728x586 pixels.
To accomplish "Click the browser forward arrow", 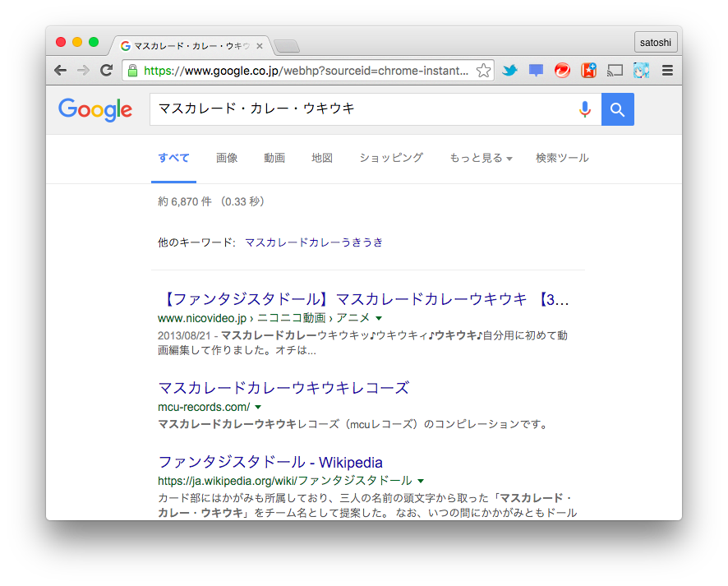I will coord(83,71).
